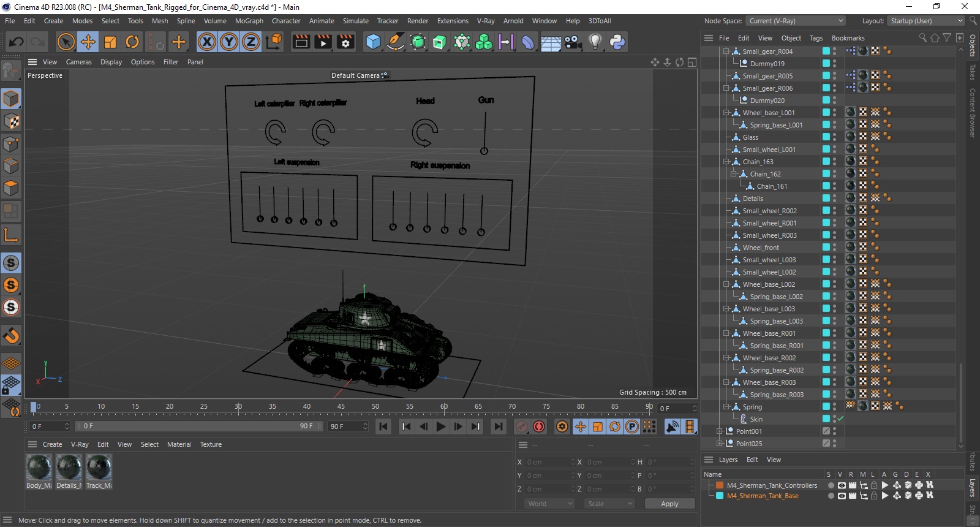The image size is (980, 527).
Task: Select the Scale tool
Action: (110, 42)
